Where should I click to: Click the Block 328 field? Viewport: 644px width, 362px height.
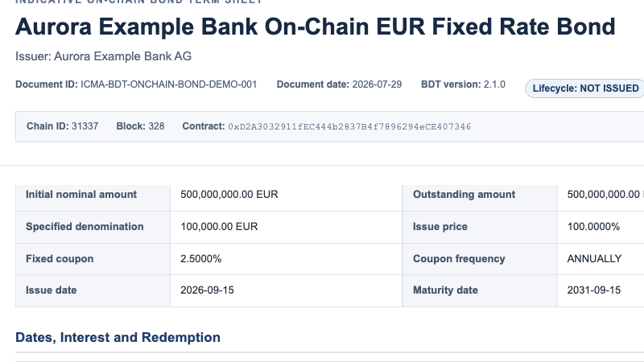pos(140,126)
